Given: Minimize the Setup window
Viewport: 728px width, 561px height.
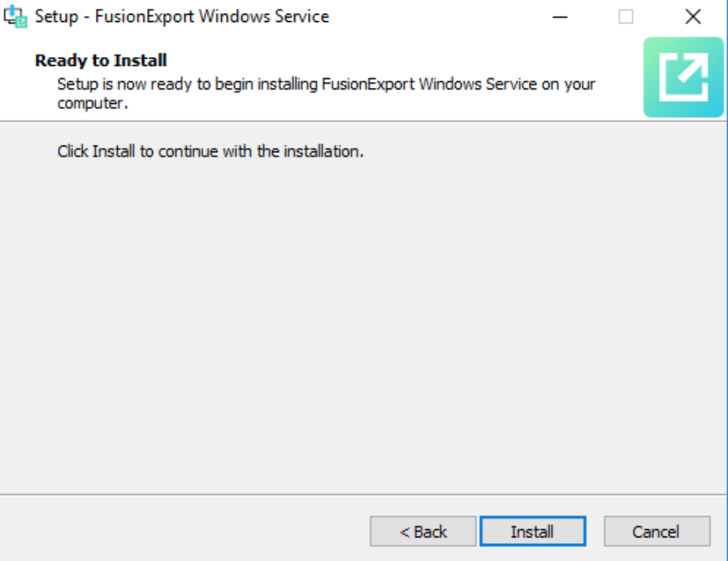Looking at the screenshot, I should 560,16.
